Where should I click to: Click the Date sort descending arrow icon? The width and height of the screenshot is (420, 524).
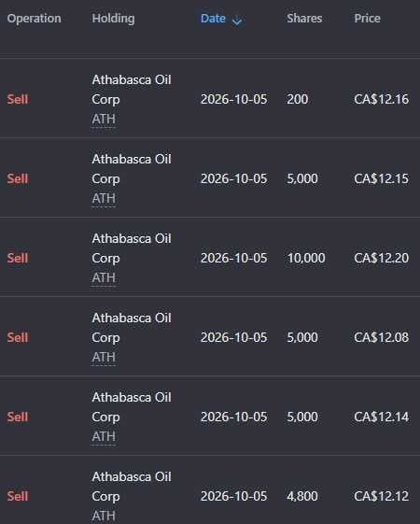coord(237,21)
